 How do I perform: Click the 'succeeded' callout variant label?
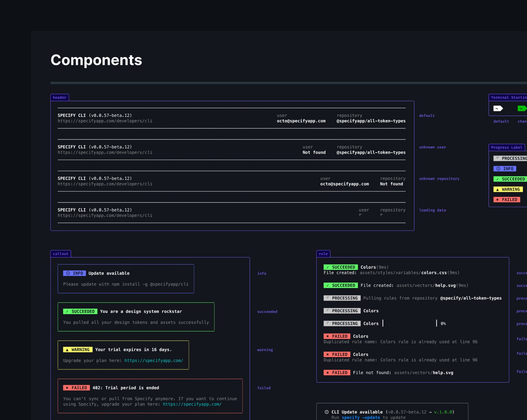[x=267, y=312]
